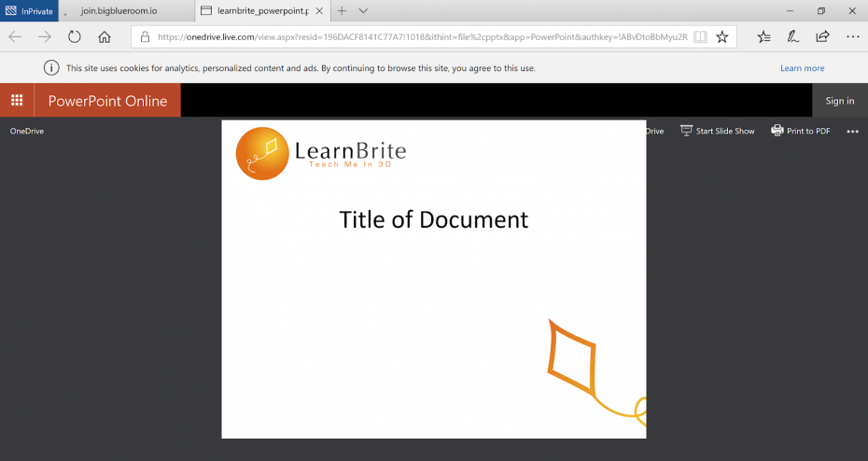Click the browser forward arrow
This screenshot has width=868, height=461.
[x=44, y=37]
